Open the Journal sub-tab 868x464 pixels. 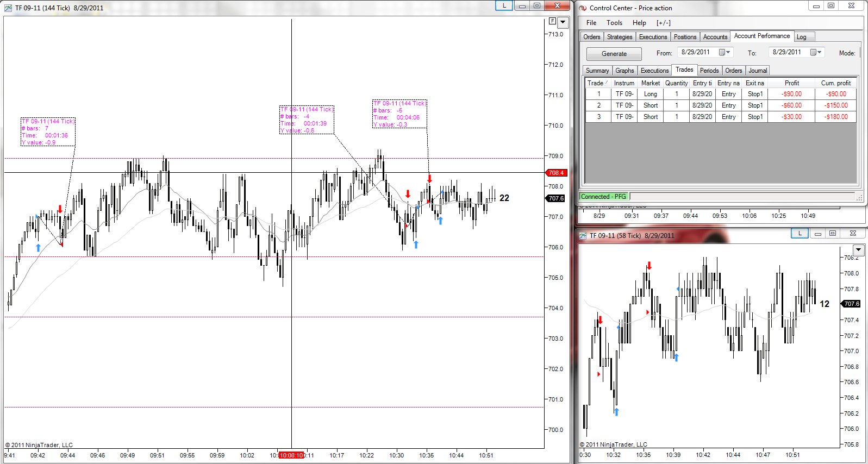[x=758, y=71]
